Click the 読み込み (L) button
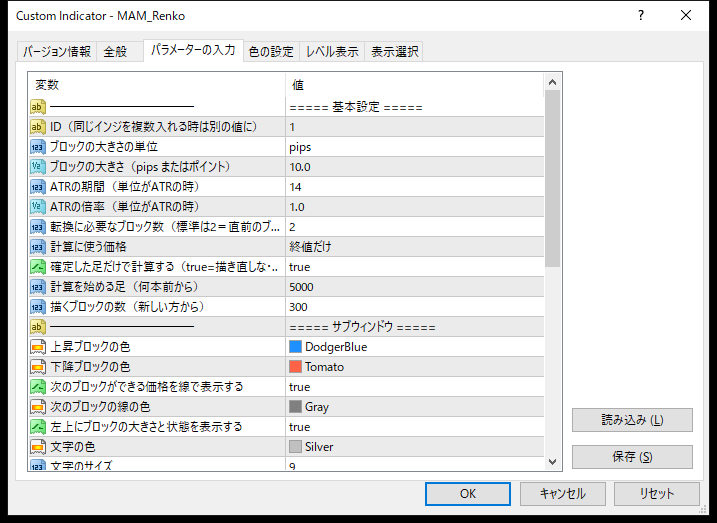This screenshot has width=717, height=523. pos(632,420)
